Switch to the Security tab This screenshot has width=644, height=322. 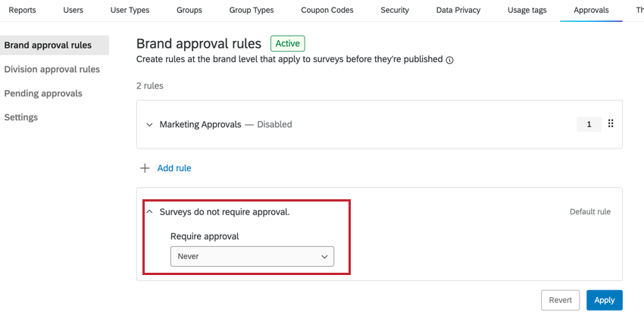[x=395, y=11]
